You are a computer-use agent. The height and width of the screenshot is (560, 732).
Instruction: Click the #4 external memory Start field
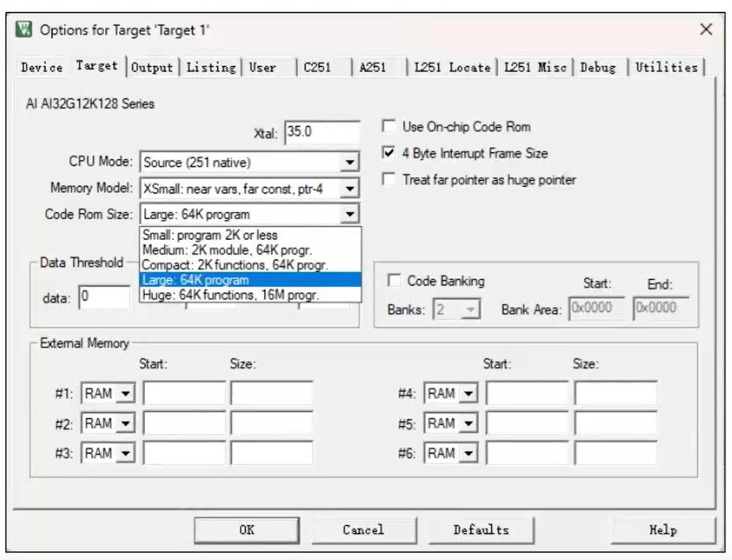pyautogui.click(x=527, y=394)
